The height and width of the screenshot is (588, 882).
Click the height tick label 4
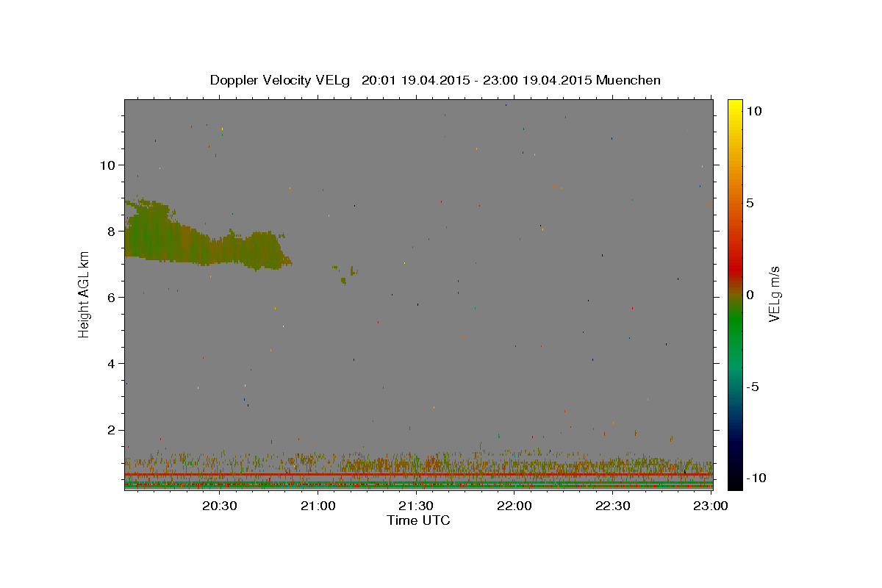pyautogui.click(x=110, y=363)
